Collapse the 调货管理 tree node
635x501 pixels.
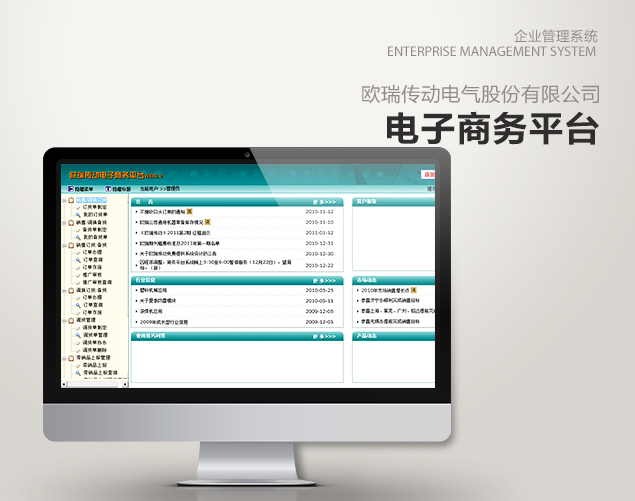click(64, 321)
